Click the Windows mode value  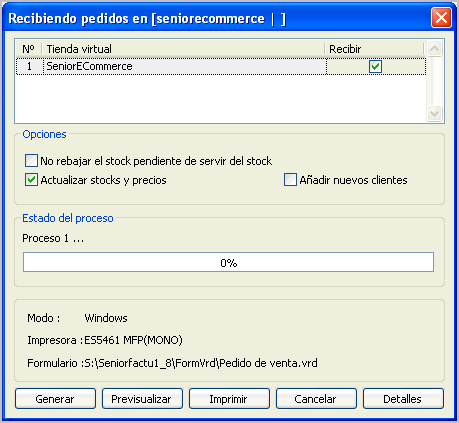106,318
